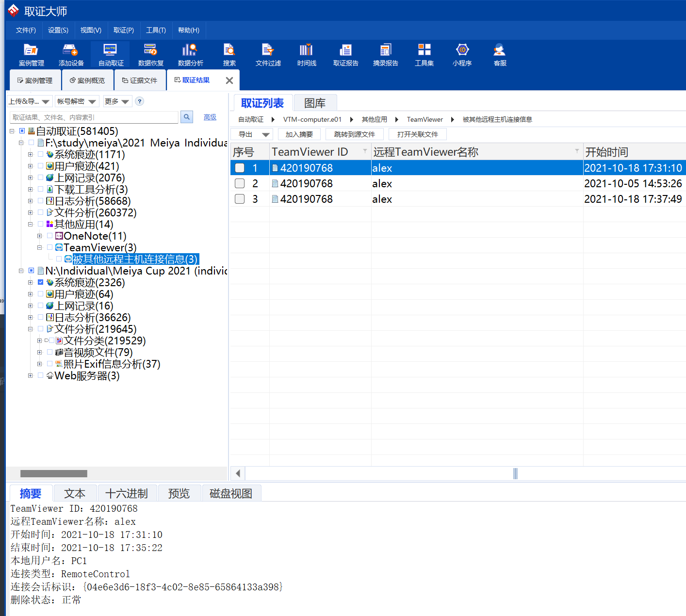The height and width of the screenshot is (616, 686).
Task: Click the magnifier search button beside search box
Action: (x=186, y=117)
